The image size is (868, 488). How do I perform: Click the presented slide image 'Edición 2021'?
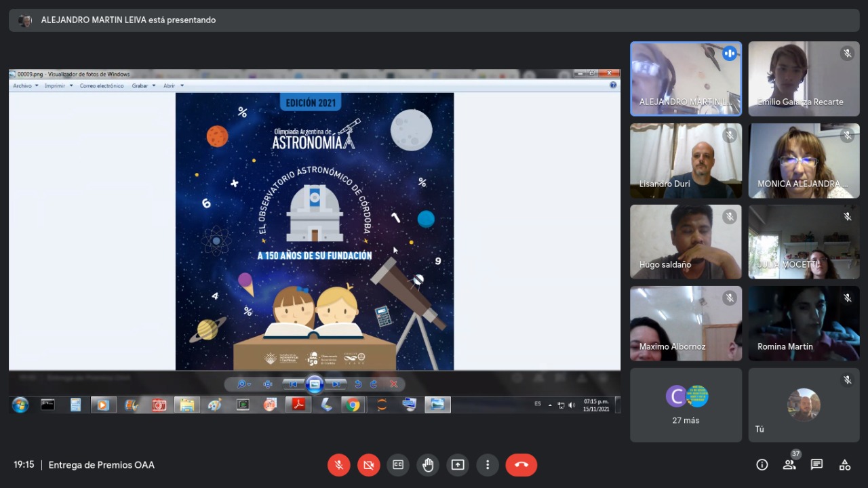pos(315,231)
